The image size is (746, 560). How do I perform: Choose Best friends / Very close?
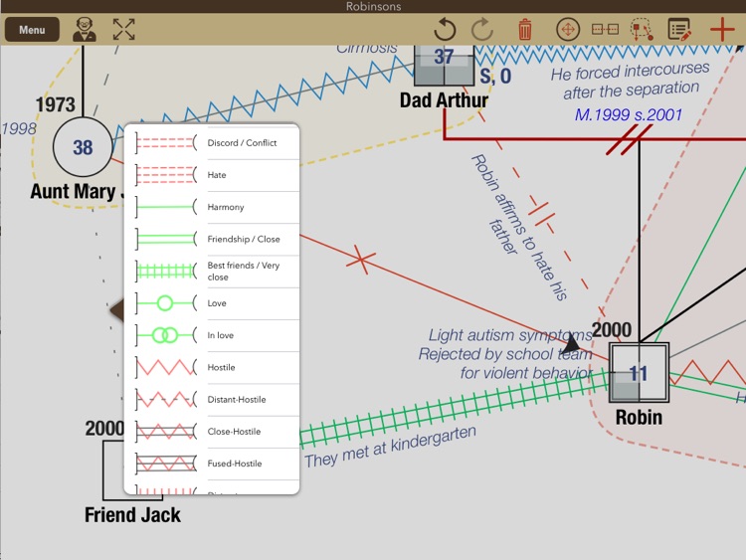pos(212,272)
